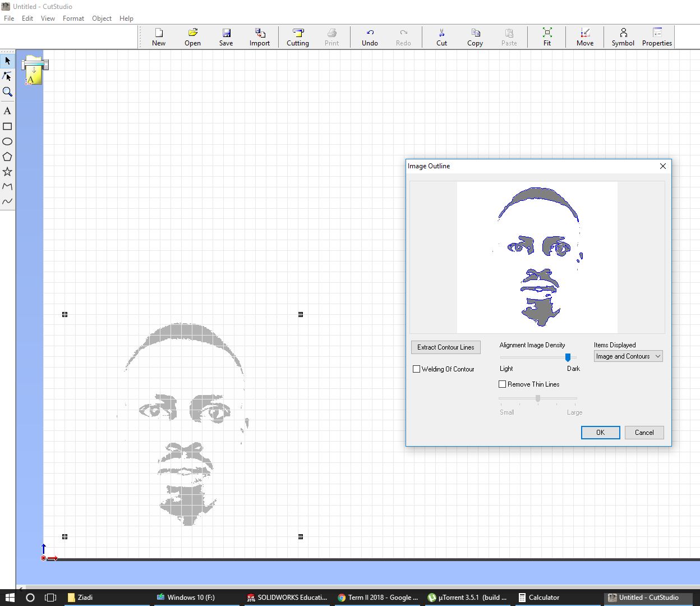Open the View menu

click(48, 18)
